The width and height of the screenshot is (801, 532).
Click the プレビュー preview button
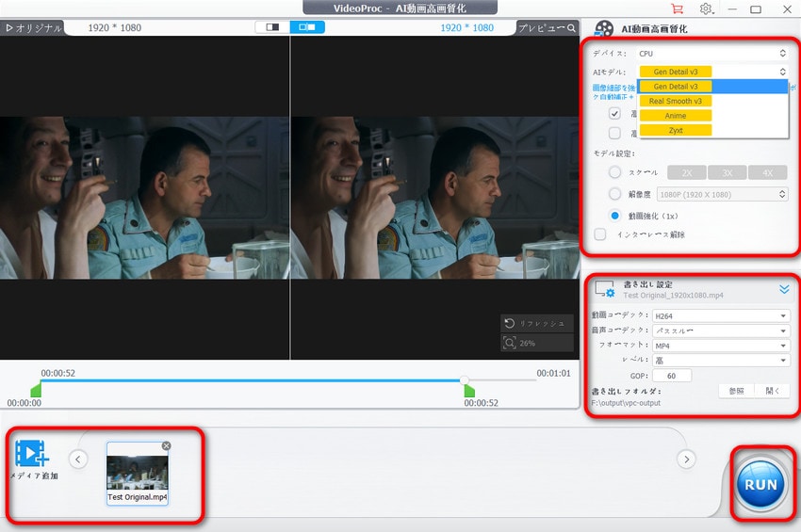547,28
